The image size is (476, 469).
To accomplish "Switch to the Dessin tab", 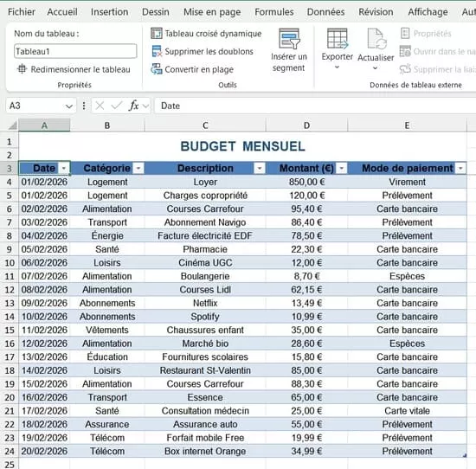I will click(x=156, y=12).
